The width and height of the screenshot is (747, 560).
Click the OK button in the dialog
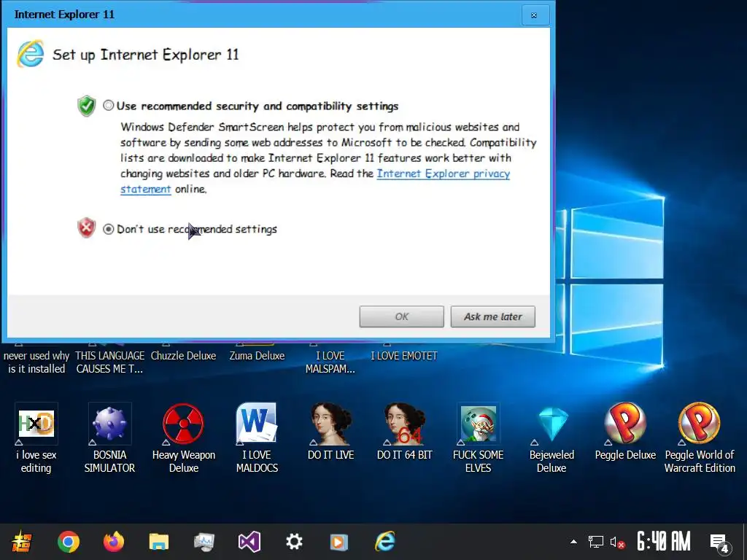[x=402, y=316]
